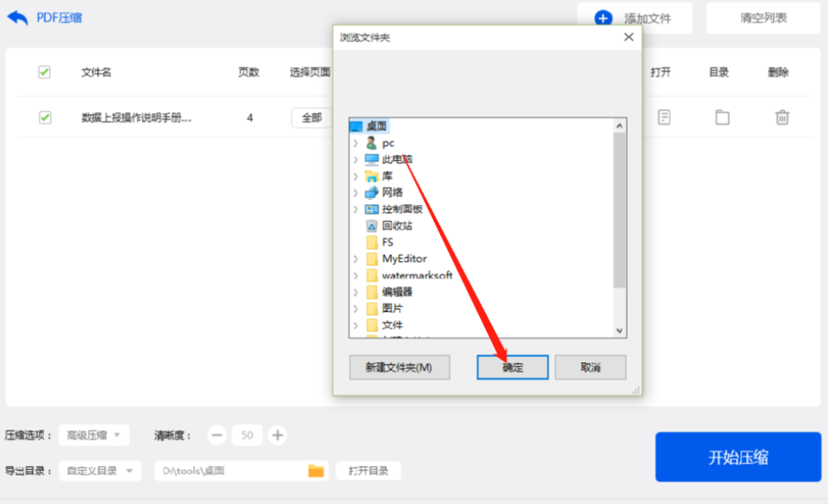This screenshot has height=504, width=828.
Task: Click the 页数 column header
Action: 248,73
